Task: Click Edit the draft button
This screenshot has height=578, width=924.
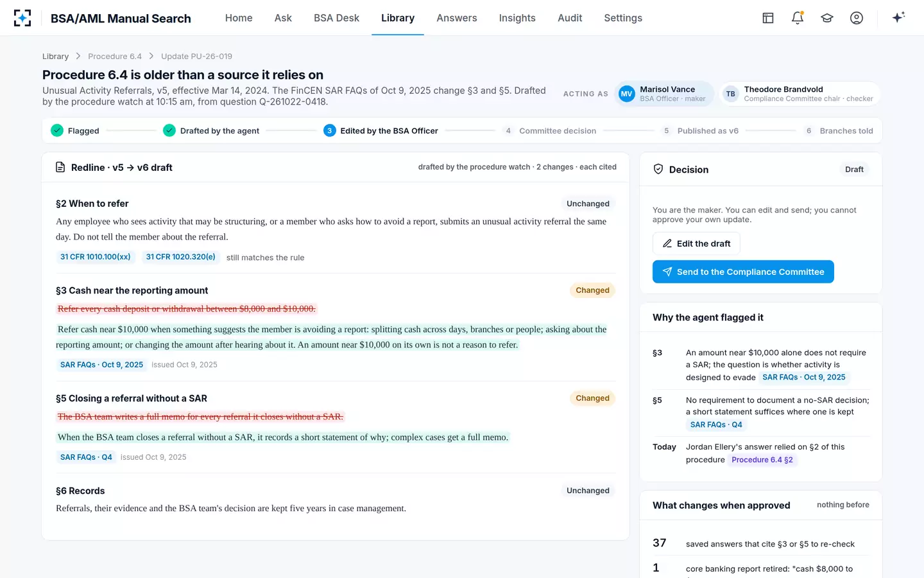Action: pos(696,243)
